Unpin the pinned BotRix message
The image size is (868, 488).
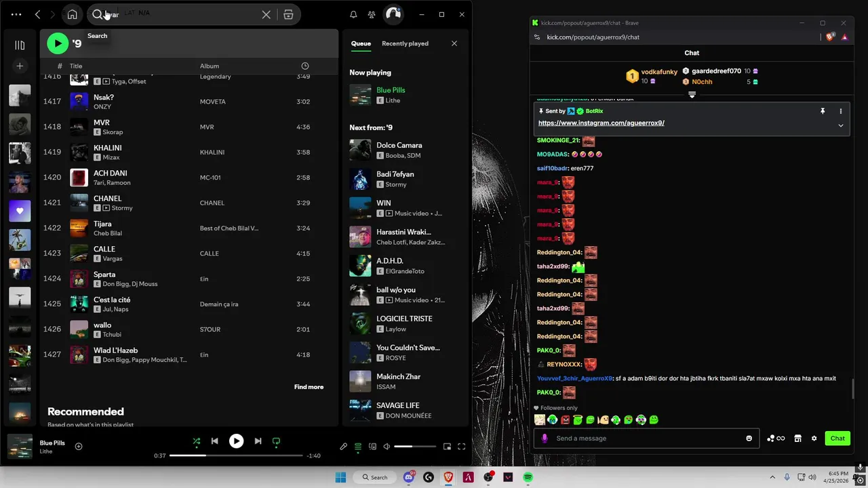coord(823,111)
